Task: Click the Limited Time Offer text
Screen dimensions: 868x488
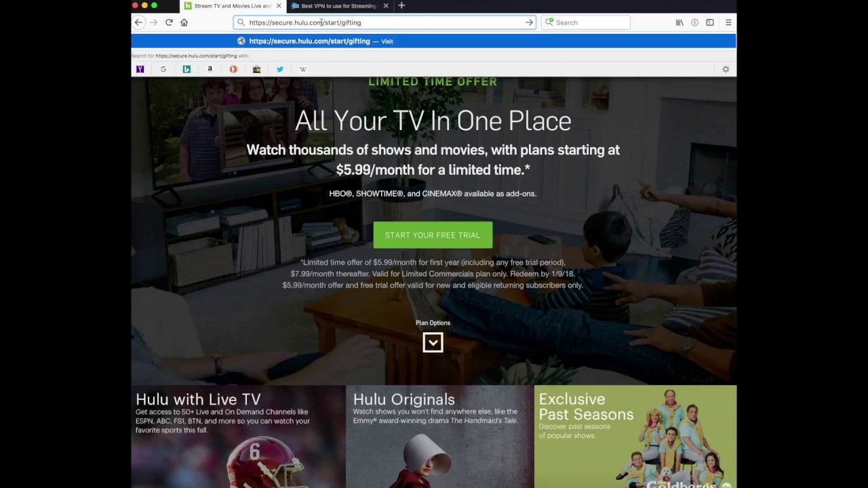Action: (x=433, y=81)
